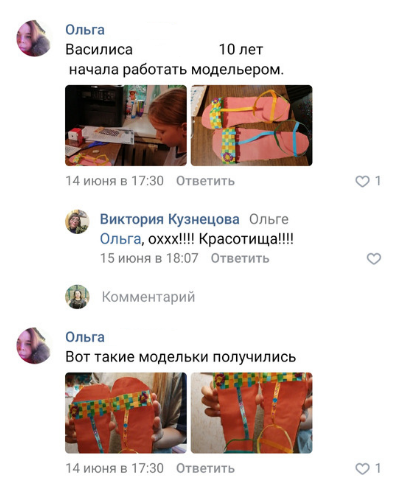
Task: Open Ольга's profile name on first comment
Action: click(x=85, y=30)
